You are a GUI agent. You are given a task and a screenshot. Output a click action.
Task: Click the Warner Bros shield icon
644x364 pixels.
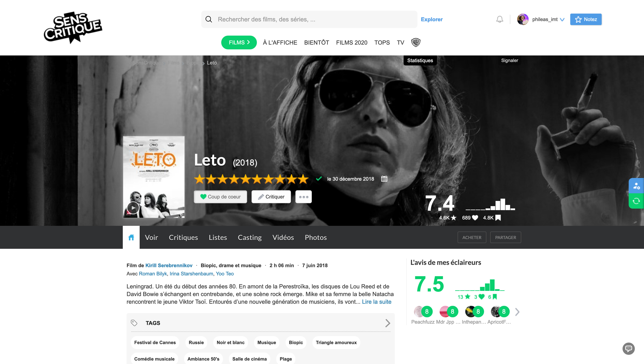415,42
